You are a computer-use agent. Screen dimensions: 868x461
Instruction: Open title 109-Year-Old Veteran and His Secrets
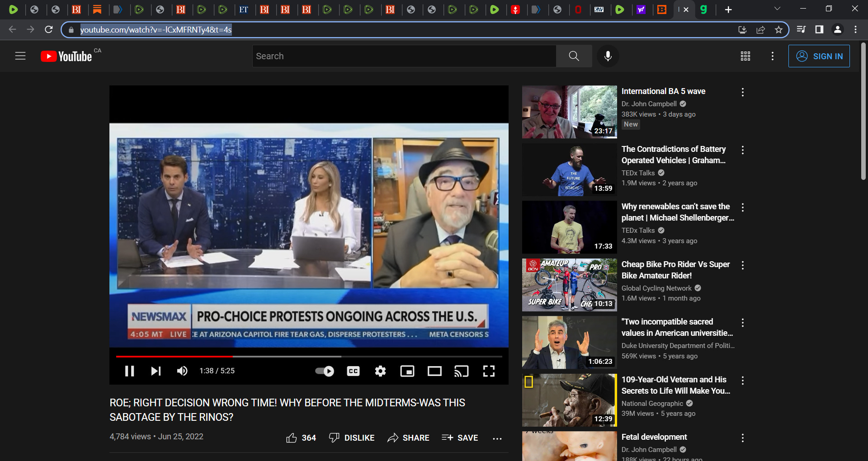point(676,385)
